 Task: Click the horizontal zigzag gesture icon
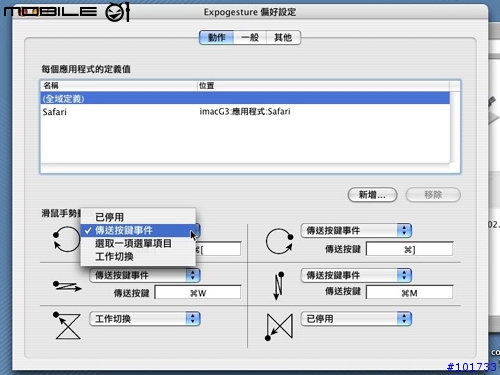(x=67, y=286)
